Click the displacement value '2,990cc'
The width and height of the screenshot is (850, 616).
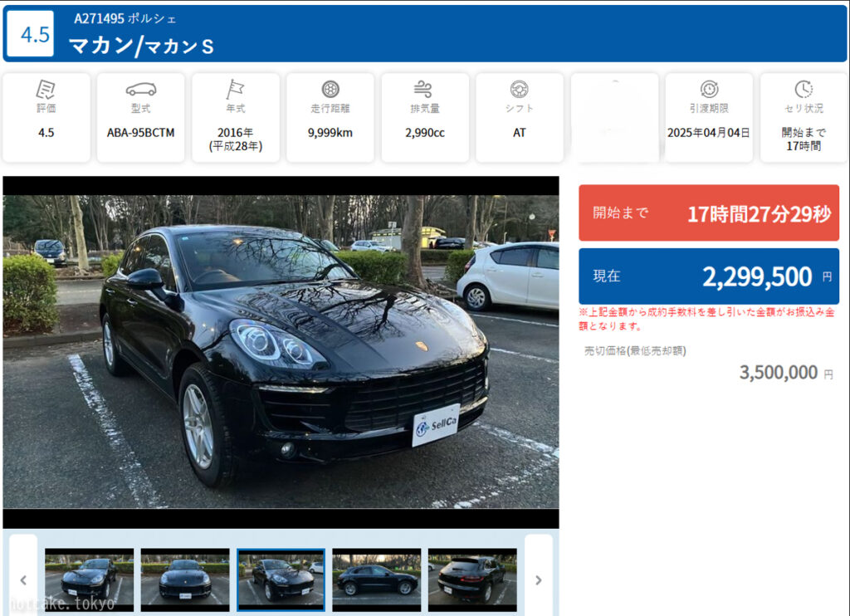424,132
